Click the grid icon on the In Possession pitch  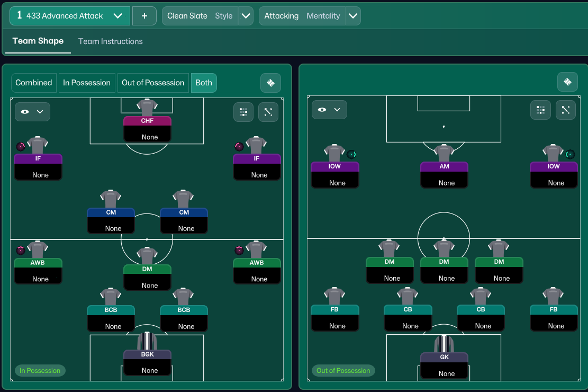tap(243, 112)
